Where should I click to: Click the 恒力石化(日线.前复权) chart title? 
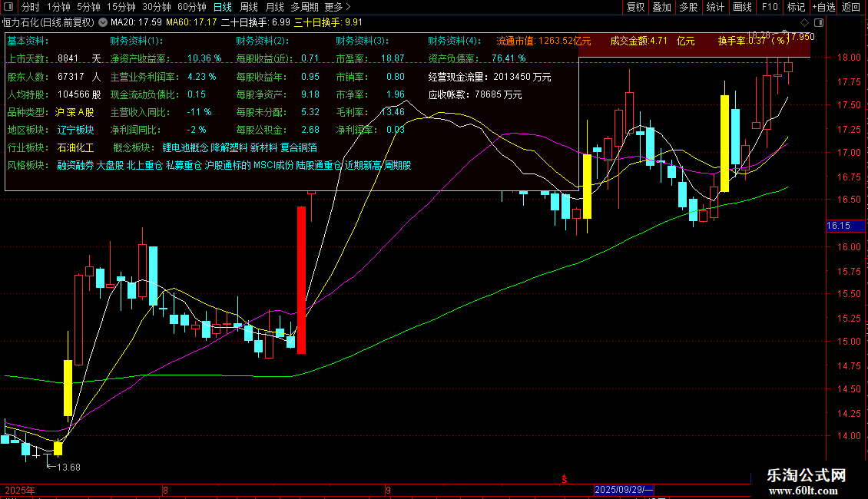coord(48,23)
